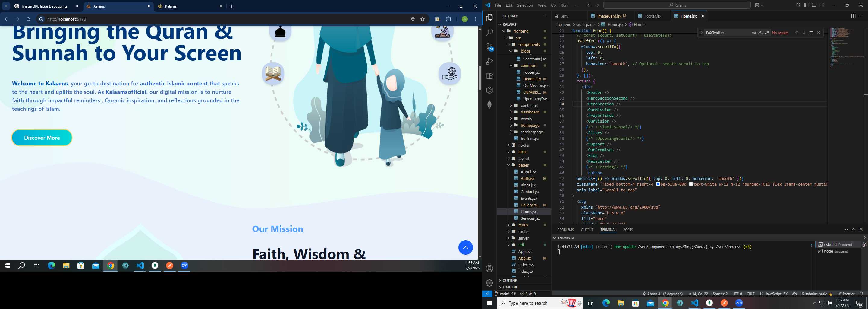
Task: Close the Home.jsx editor tab
Action: [703, 16]
